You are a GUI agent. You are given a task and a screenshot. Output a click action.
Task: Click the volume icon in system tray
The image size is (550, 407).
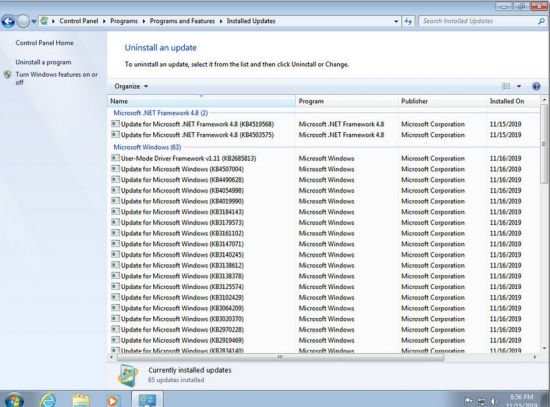[x=494, y=401]
